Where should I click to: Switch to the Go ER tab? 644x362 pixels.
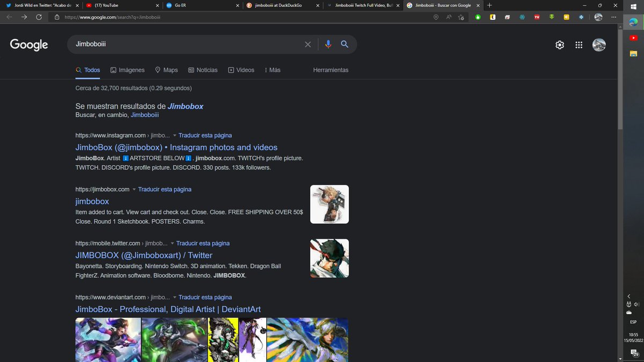tap(203, 5)
